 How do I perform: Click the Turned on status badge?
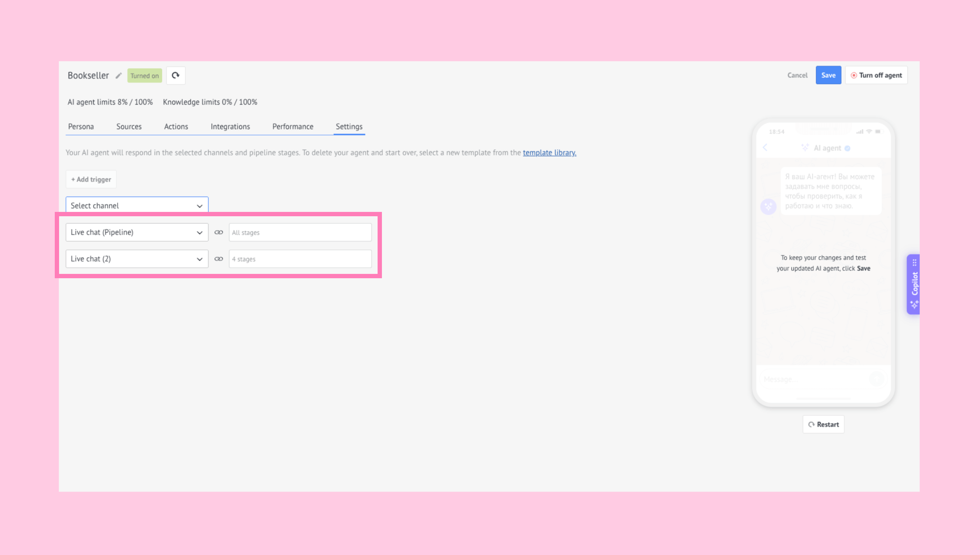[x=144, y=75]
